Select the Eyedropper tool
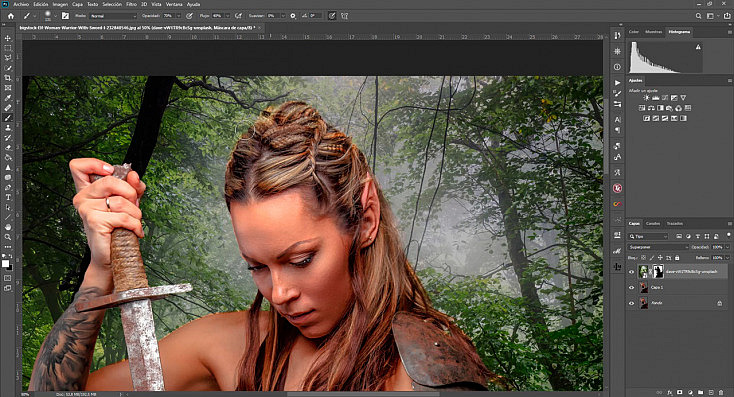This screenshot has width=734, height=397. pyautogui.click(x=7, y=97)
